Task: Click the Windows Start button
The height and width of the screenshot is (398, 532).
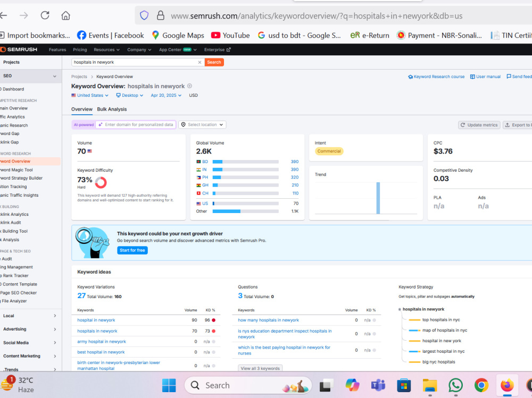Action: point(169,385)
